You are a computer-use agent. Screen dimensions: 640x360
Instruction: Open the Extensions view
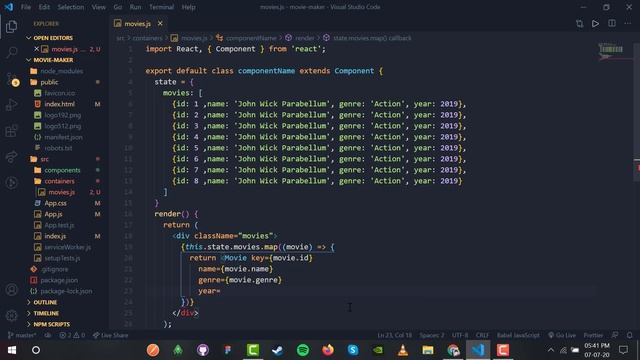11,131
